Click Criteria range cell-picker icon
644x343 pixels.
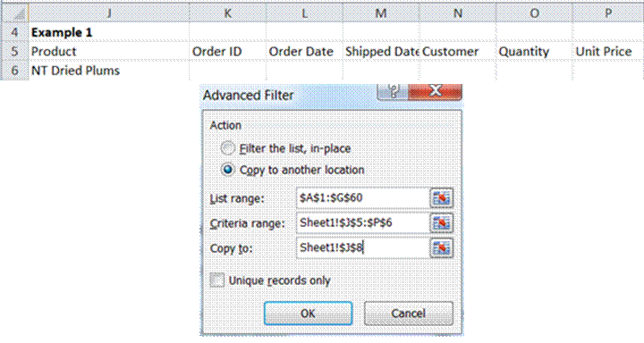(x=442, y=222)
